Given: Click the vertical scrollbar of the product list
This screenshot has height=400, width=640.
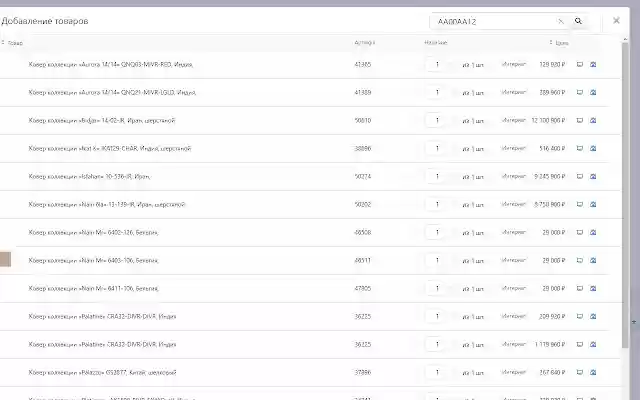Looking at the screenshot, I should [625, 196].
